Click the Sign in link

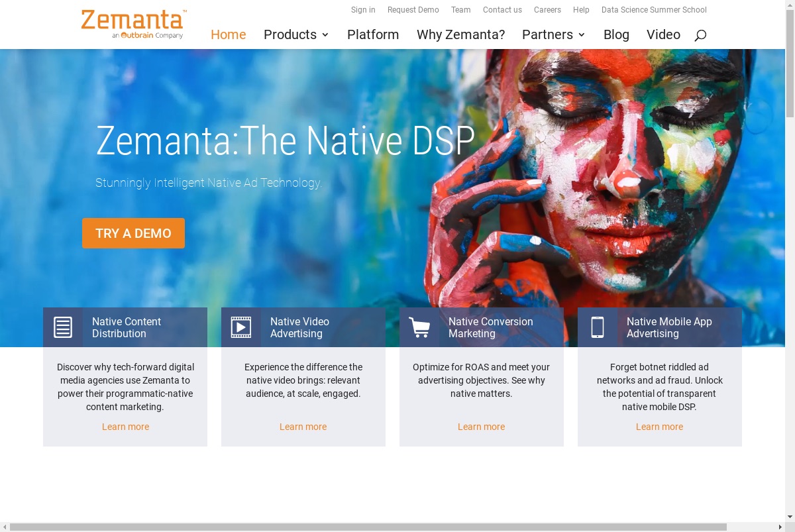click(x=363, y=10)
